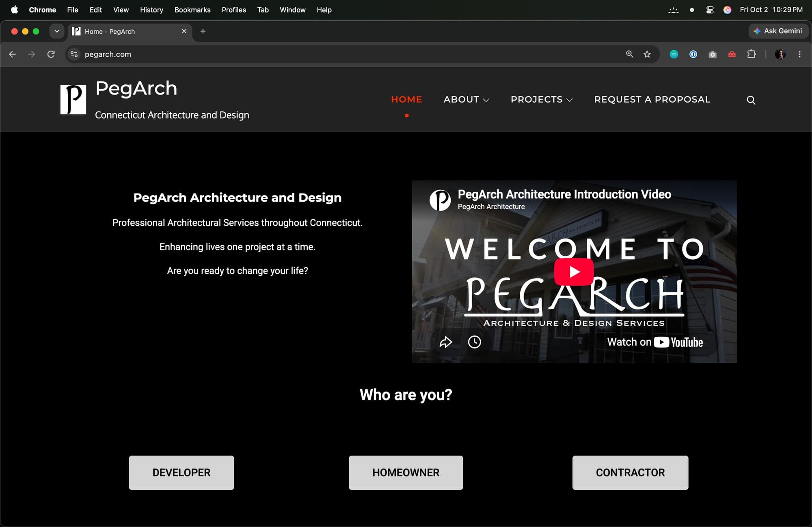Select the Home - PegArch tab
This screenshot has width=812, height=527.
pyautogui.click(x=130, y=31)
